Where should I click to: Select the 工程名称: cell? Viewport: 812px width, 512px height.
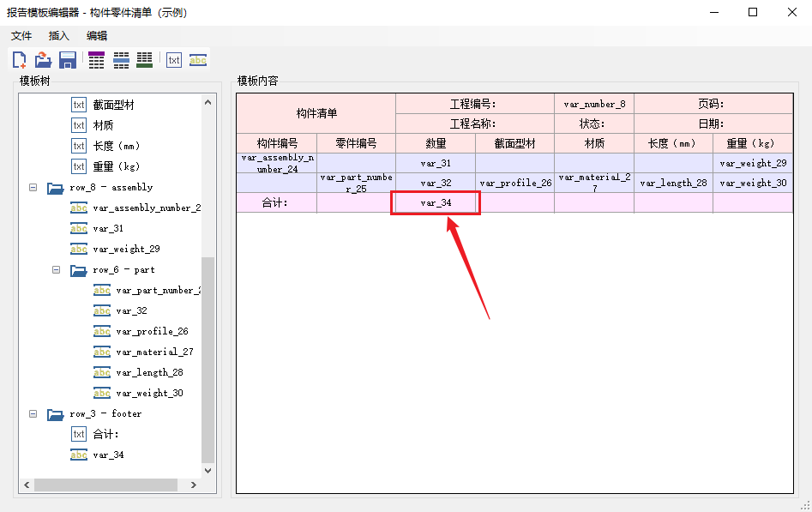pyautogui.click(x=475, y=123)
